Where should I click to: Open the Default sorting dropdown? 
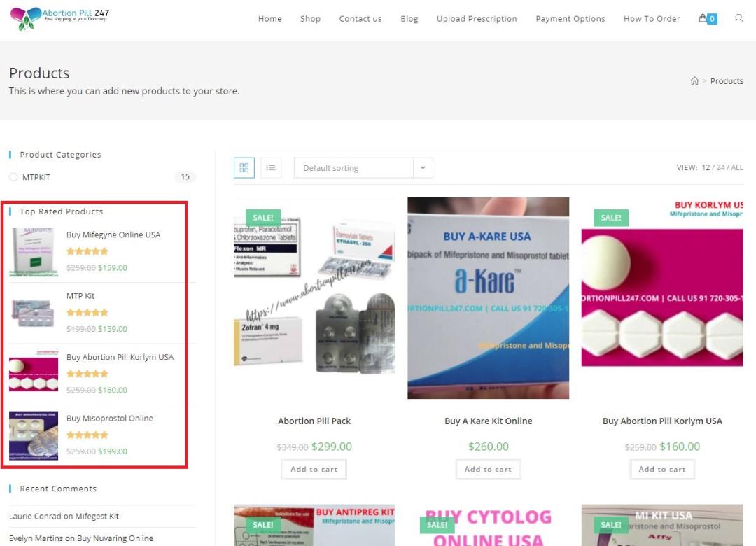363,168
